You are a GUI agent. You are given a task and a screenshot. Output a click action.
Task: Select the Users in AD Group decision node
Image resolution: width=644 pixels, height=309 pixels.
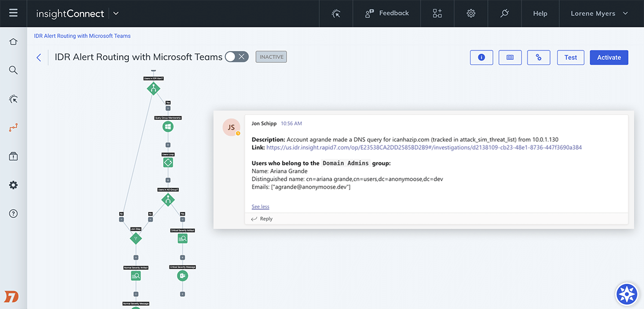point(168,200)
